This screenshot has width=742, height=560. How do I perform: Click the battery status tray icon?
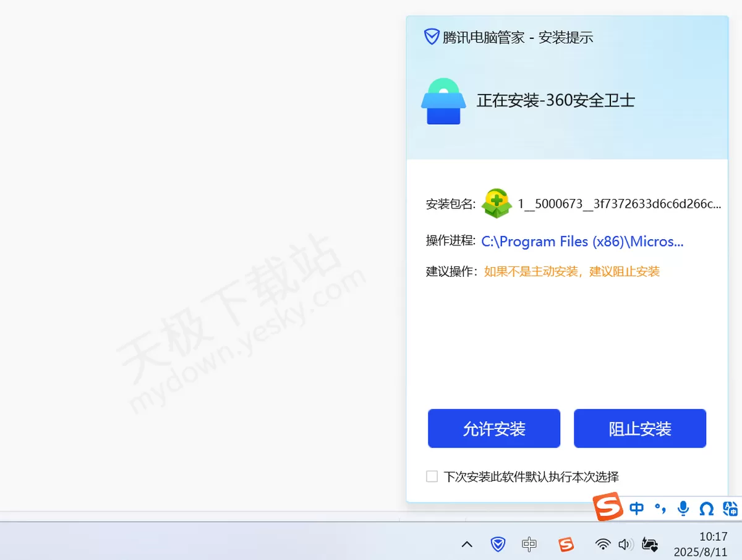(649, 544)
